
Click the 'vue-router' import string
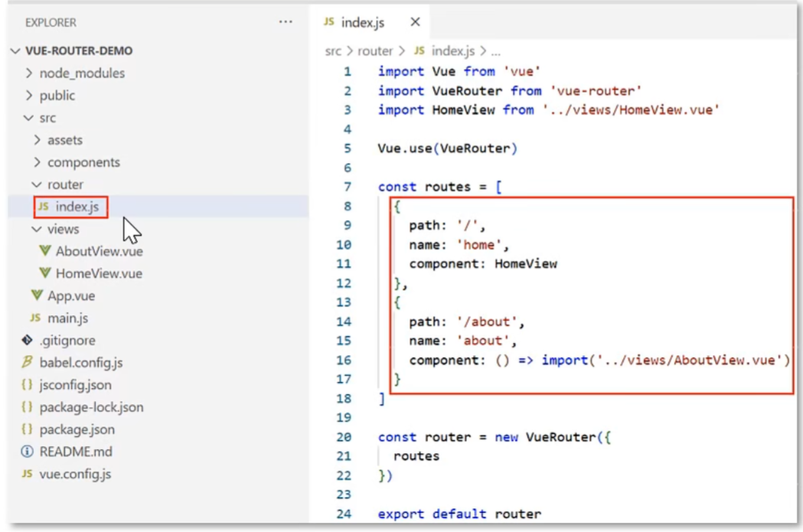[x=596, y=91]
